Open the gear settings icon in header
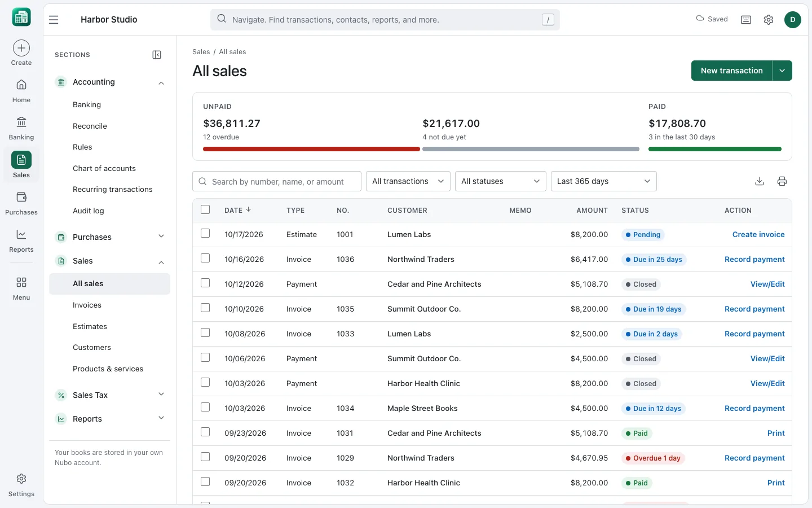This screenshot has width=812, height=508. 769,20
